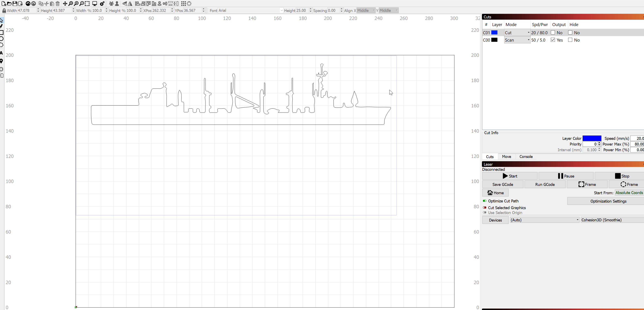Increase the Priority stepper value

[599, 143]
